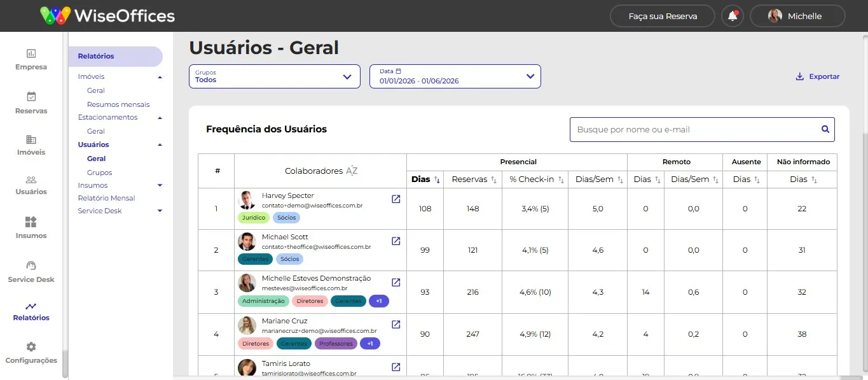The height and width of the screenshot is (380, 868).
Task: Click +1 tag for Michelle Esteves
Action: [x=379, y=301]
